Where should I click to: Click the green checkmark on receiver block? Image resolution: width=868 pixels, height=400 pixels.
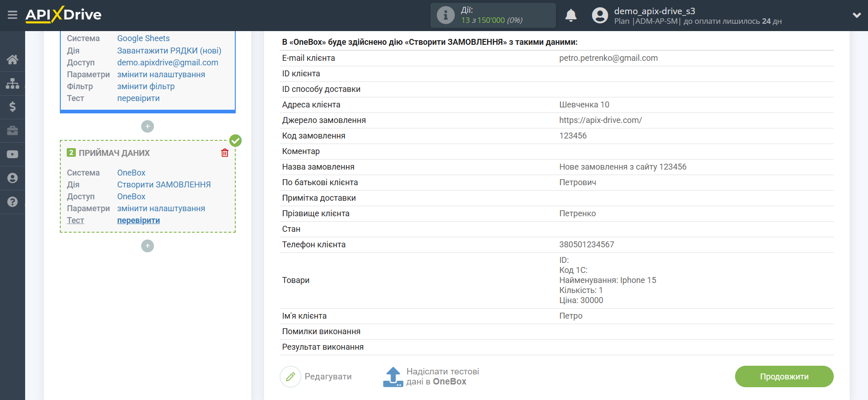click(235, 140)
